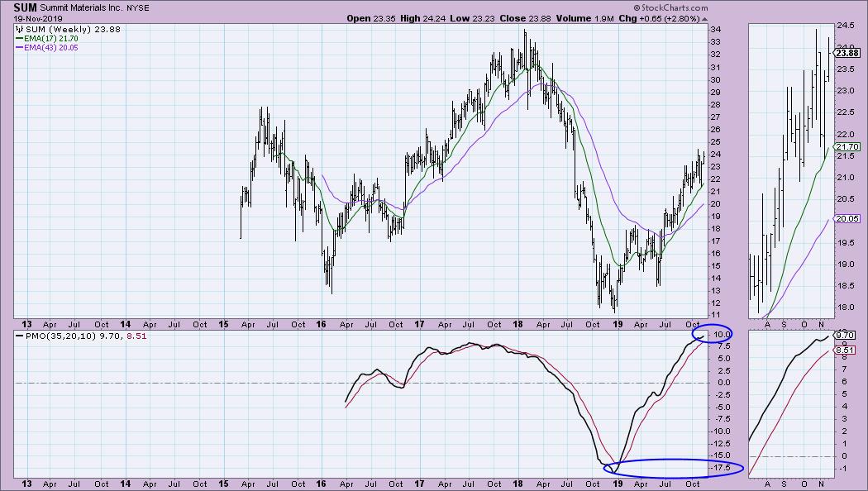Click year 15 on the time axis beneath the price panel
The height and width of the screenshot is (491, 868).
(x=223, y=324)
